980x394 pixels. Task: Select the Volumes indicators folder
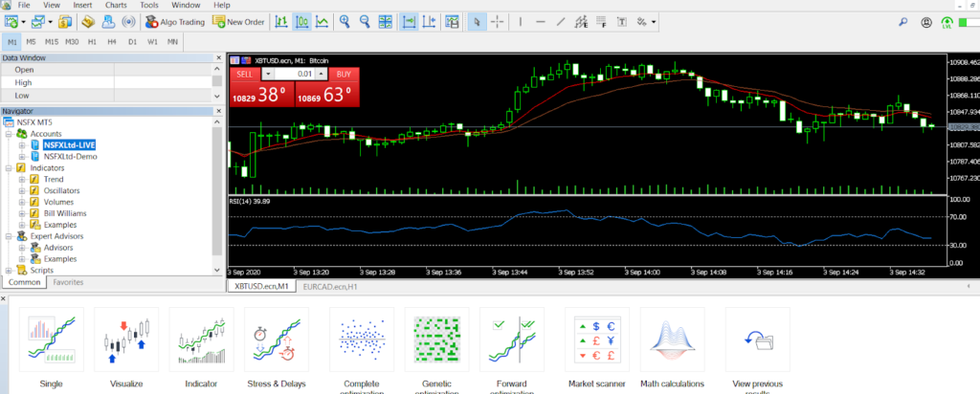58,202
